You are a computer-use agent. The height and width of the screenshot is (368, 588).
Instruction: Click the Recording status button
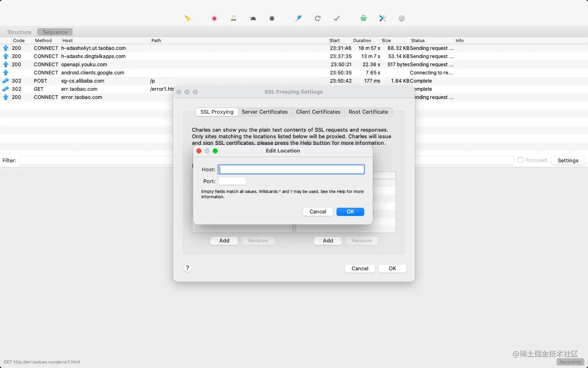[570, 362]
